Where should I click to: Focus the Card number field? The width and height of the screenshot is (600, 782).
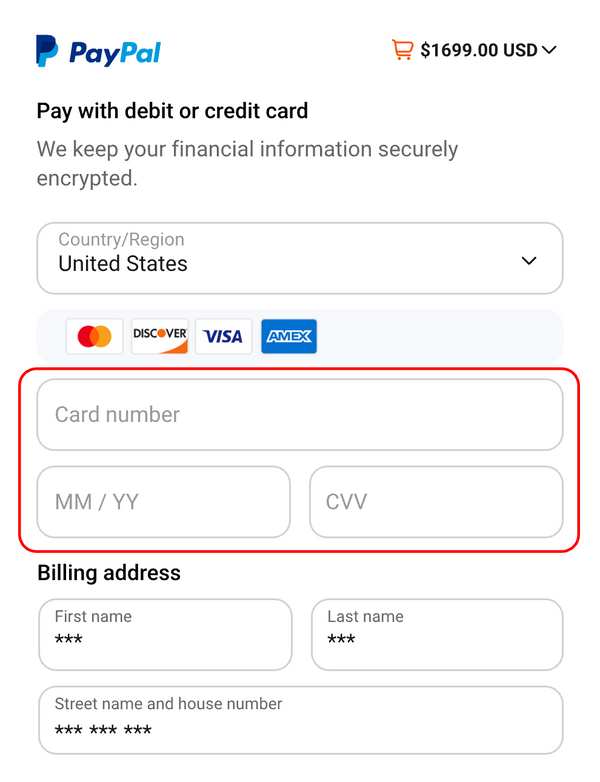coord(300,414)
